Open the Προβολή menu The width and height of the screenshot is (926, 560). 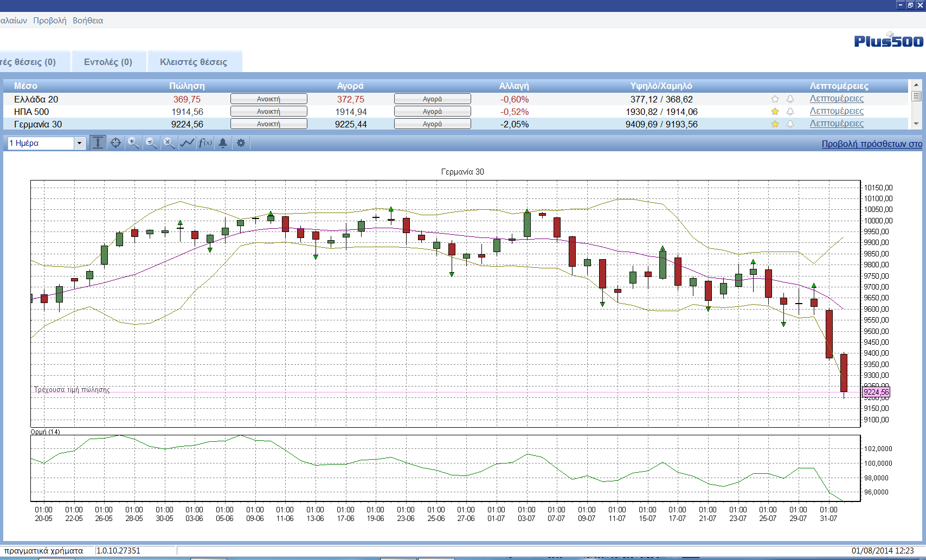click(50, 21)
